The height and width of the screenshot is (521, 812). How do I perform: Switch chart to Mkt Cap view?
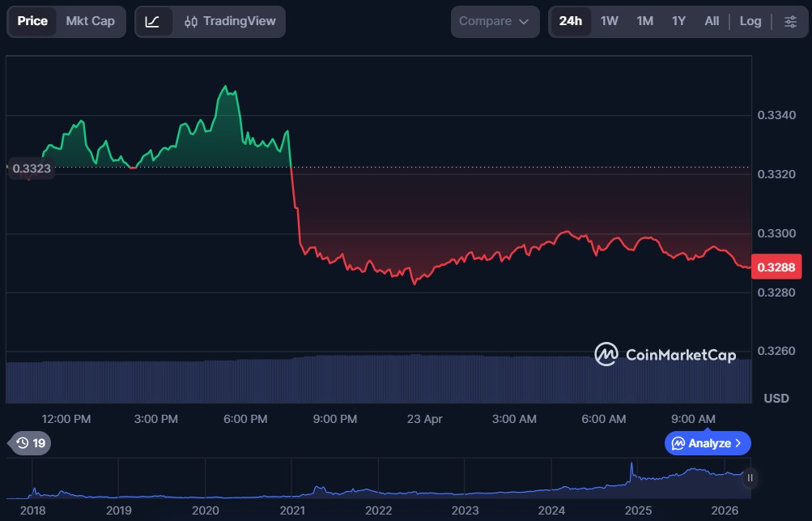coord(90,22)
